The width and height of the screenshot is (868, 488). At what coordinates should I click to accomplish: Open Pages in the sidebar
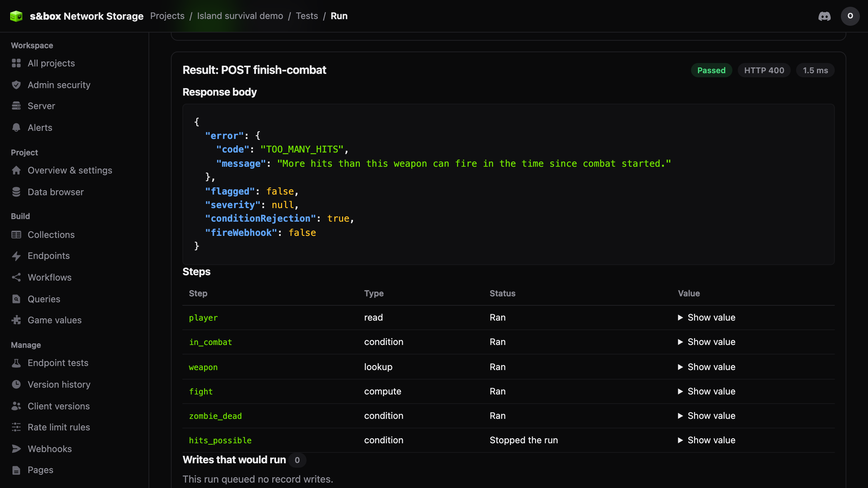tap(40, 470)
